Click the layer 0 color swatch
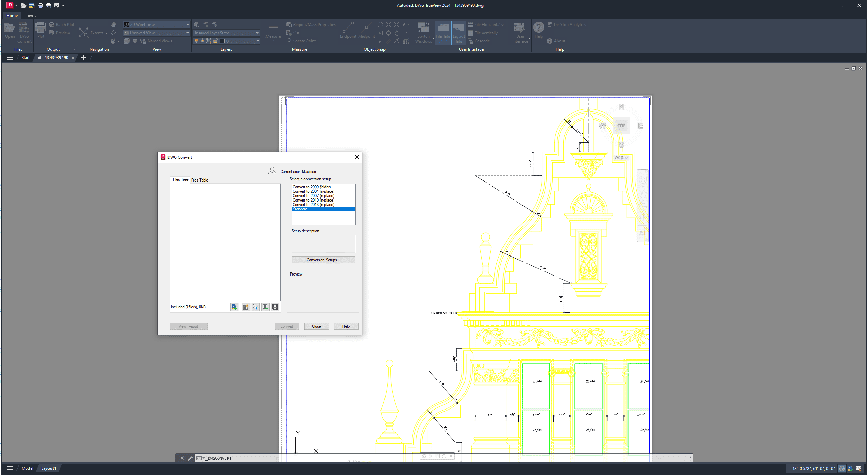This screenshot has width=868, height=475. click(x=222, y=41)
